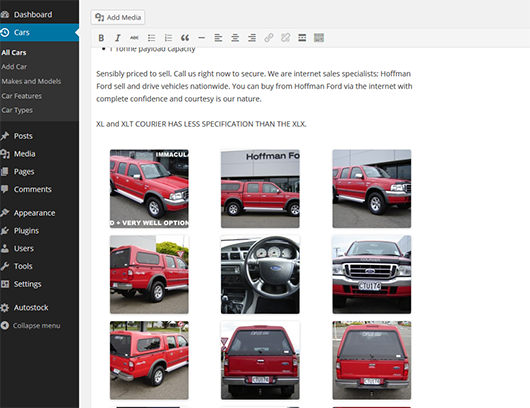Screen dimensions: 530x408
Task: Select the steering wheel interior thumbnail
Action: pos(260,274)
